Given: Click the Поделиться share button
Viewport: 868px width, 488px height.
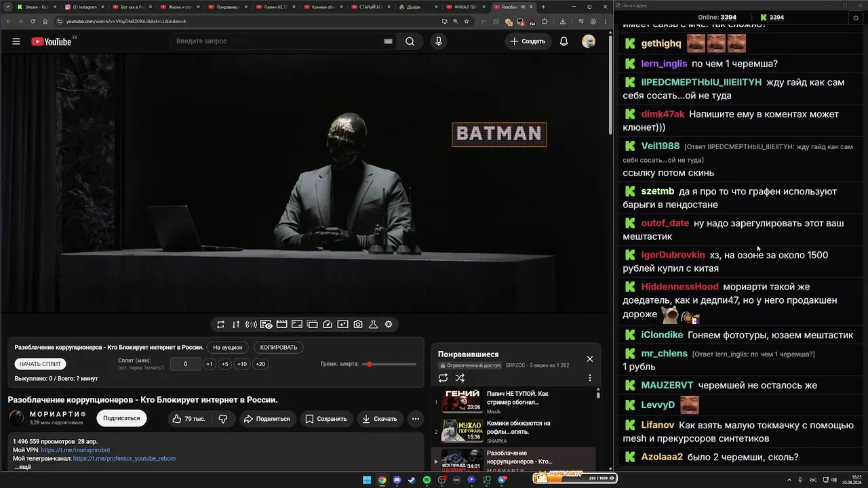Looking at the screenshot, I should click(267, 419).
